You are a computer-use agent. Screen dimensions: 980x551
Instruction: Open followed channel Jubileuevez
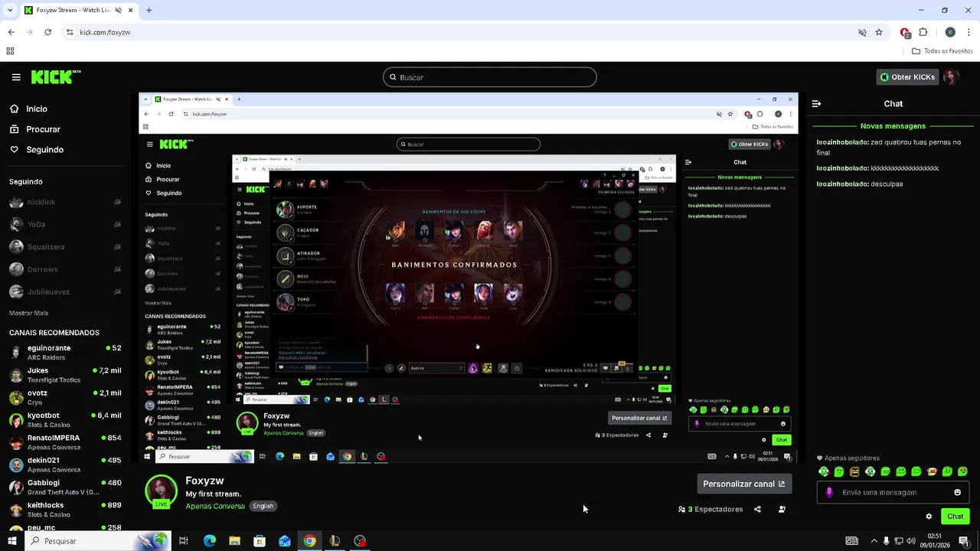[65, 292]
